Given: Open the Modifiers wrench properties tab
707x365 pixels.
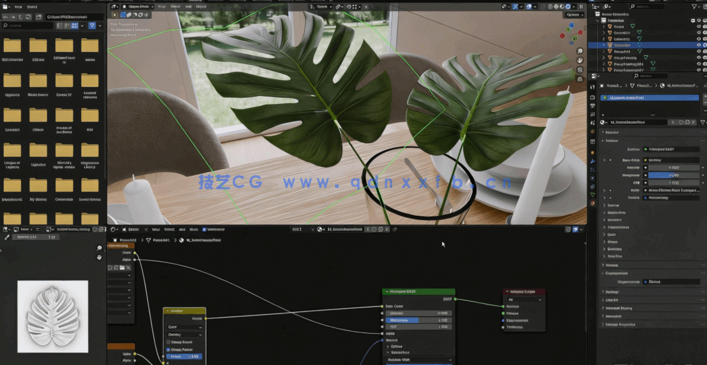Looking at the screenshot, I should [x=592, y=161].
